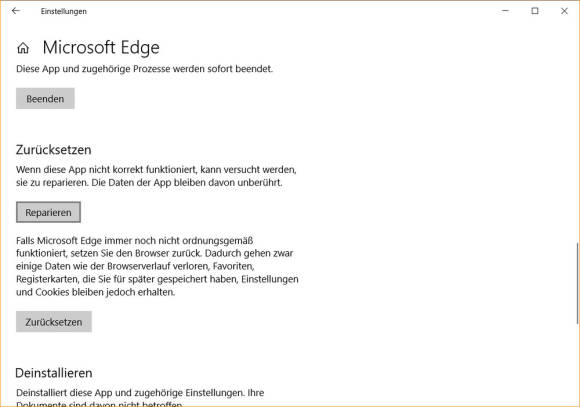
Task: Click the text about processes ending immediately
Action: coord(145,69)
